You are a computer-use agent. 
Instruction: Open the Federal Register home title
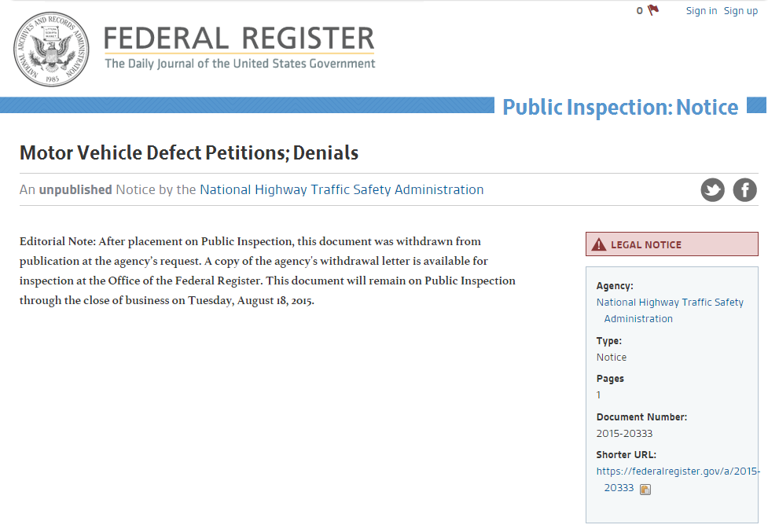pos(239,39)
